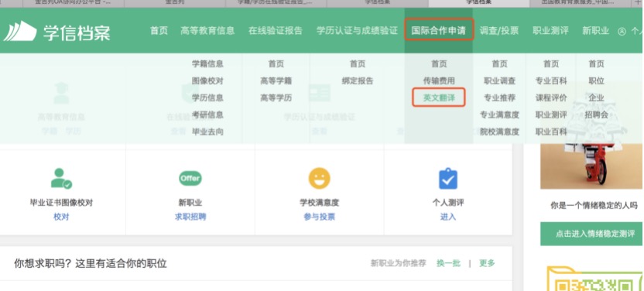Open the 在线验证报告 navigation menu

[276, 31]
